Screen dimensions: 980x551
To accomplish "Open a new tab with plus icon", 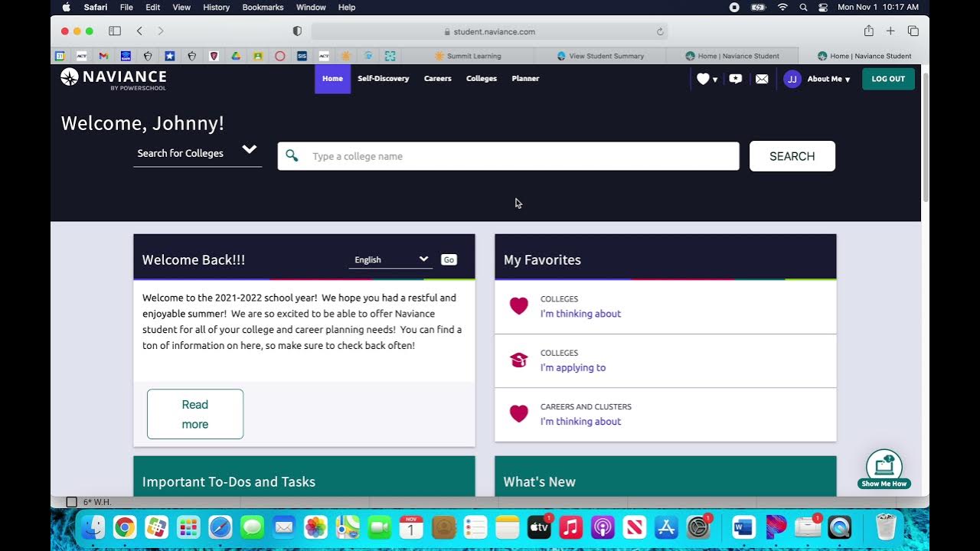I will [x=890, y=31].
